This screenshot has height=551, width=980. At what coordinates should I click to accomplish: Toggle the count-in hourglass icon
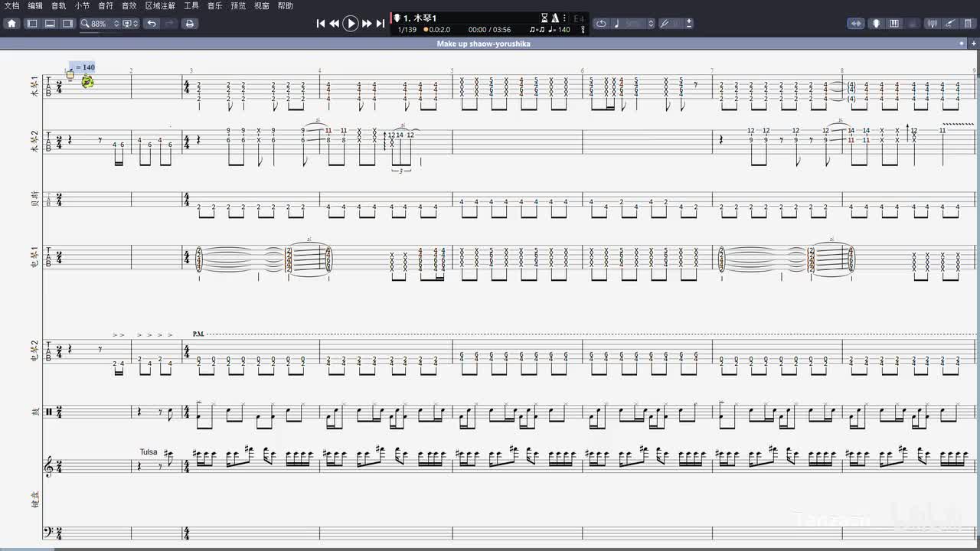(x=544, y=18)
